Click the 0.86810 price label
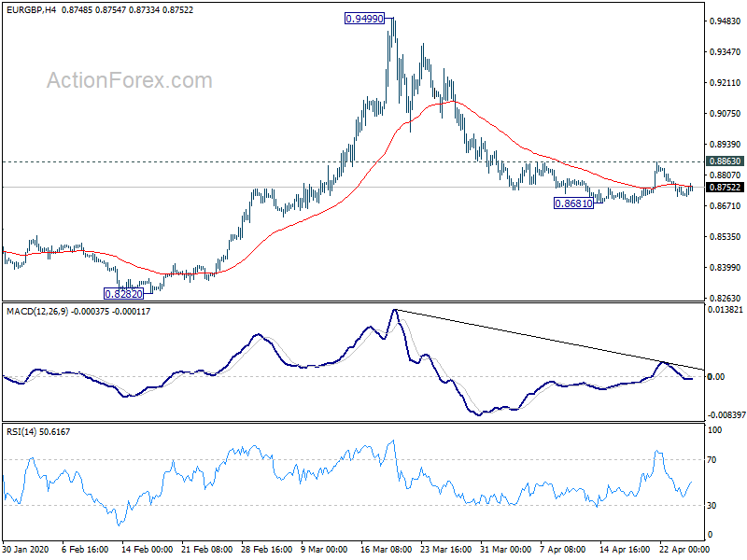Viewport: 747px width, 560px height. 573,203
